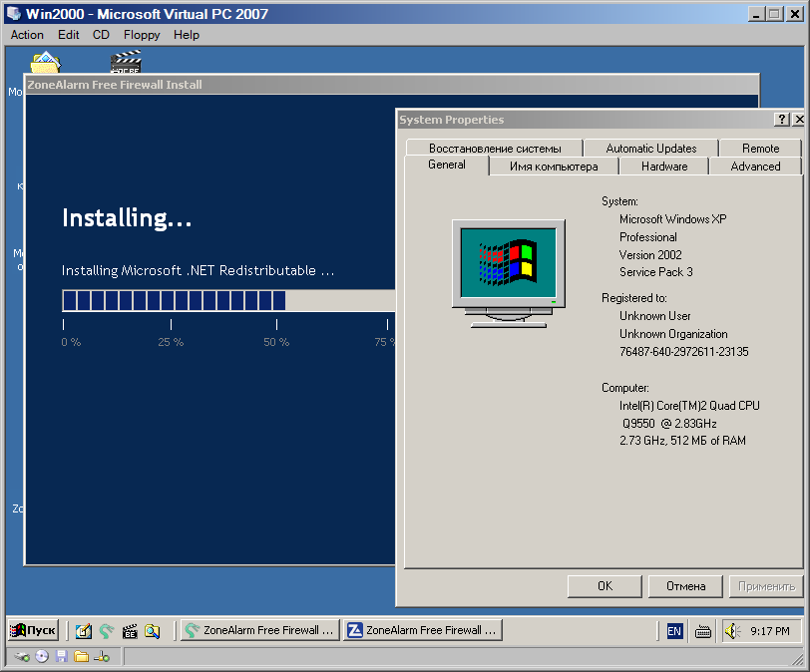Switch to the Automatic Updates tab
Screen dimensions: 810x672
(650, 149)
